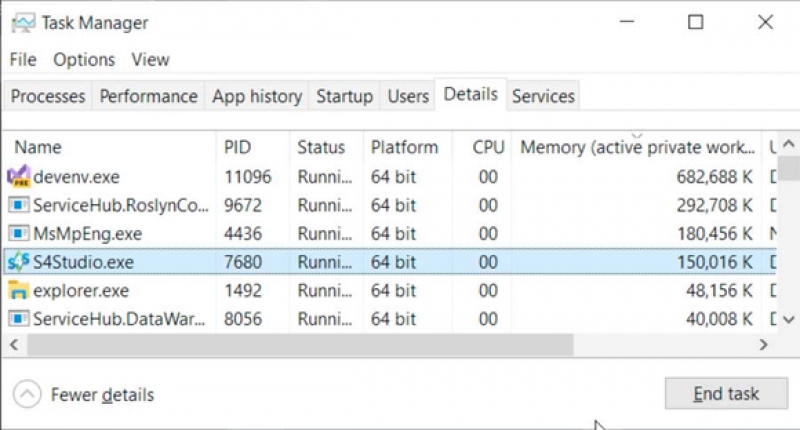
Task: Click the MsMpEng.exe process icon
Action: [19, 234]
